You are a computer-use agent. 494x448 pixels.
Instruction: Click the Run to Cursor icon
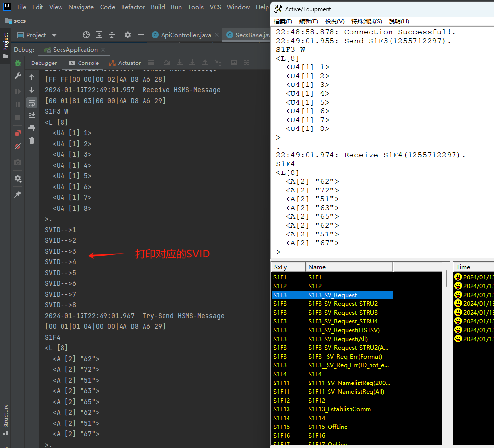[217, 63]
